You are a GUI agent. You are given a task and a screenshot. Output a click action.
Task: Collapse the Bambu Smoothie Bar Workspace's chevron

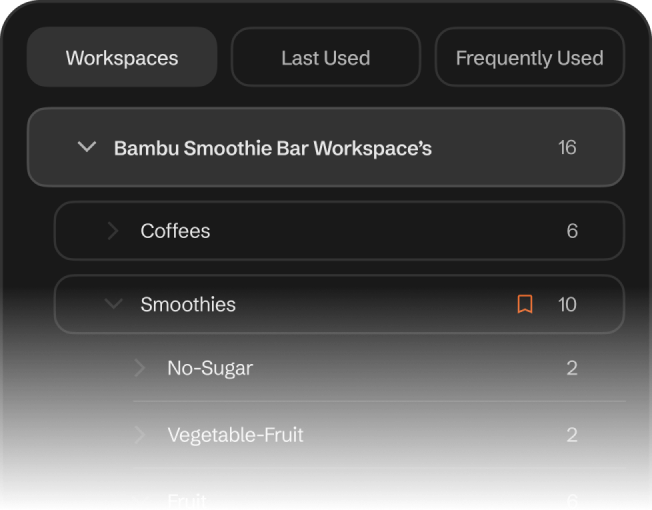click(x=87, y=147)
